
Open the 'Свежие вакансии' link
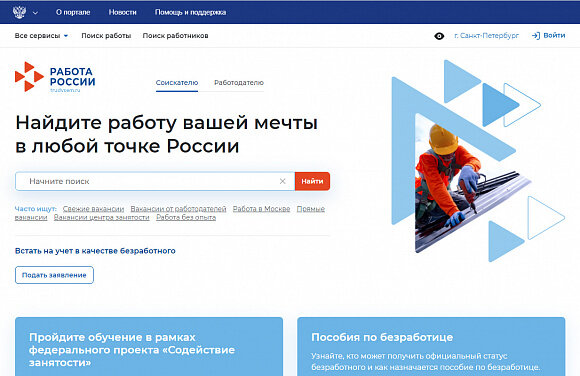point(93,209)
